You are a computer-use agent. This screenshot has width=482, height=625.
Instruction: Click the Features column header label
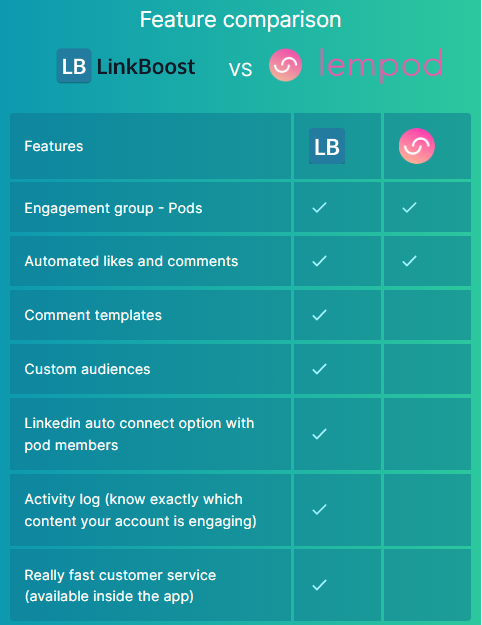click(x=54, y=146)
